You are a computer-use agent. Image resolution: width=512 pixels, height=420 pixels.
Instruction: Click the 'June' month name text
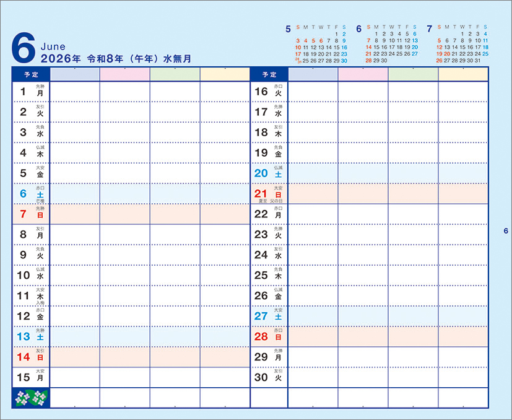(x=53, y=46)
